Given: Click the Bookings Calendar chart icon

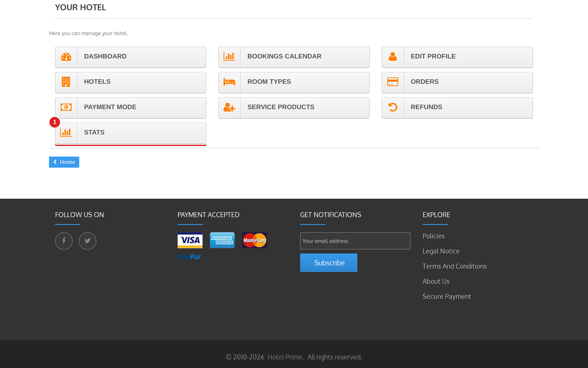Looking at the screenshot, I should pos(229,57).
